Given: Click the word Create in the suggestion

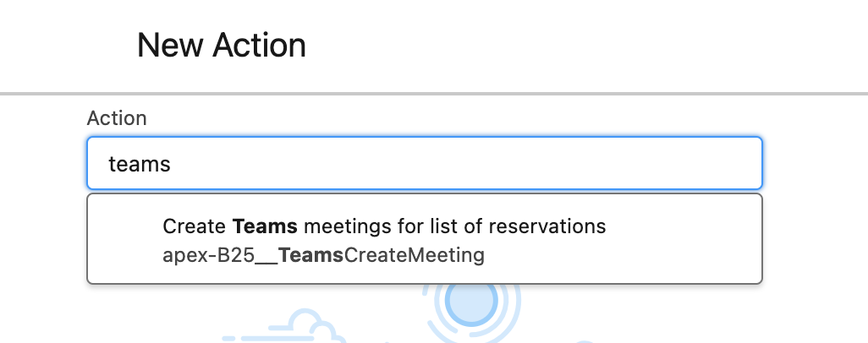Looking at the screenshot, I should click(194, 227).
